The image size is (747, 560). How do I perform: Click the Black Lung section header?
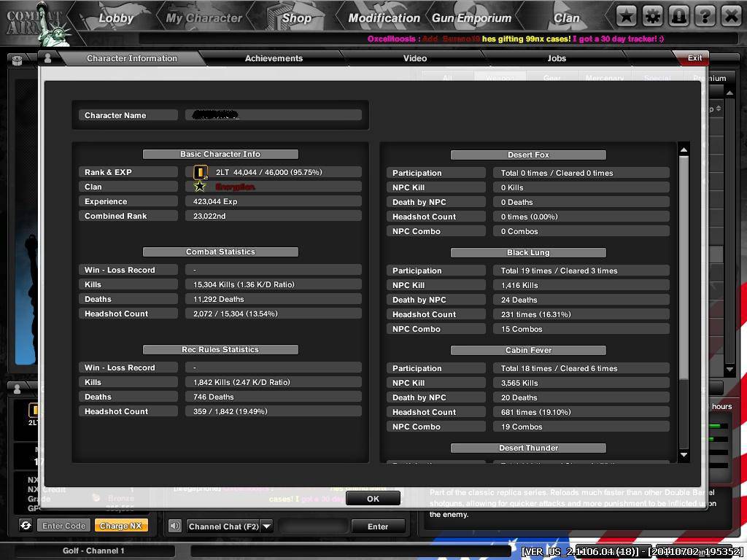[x=528, y=252]
